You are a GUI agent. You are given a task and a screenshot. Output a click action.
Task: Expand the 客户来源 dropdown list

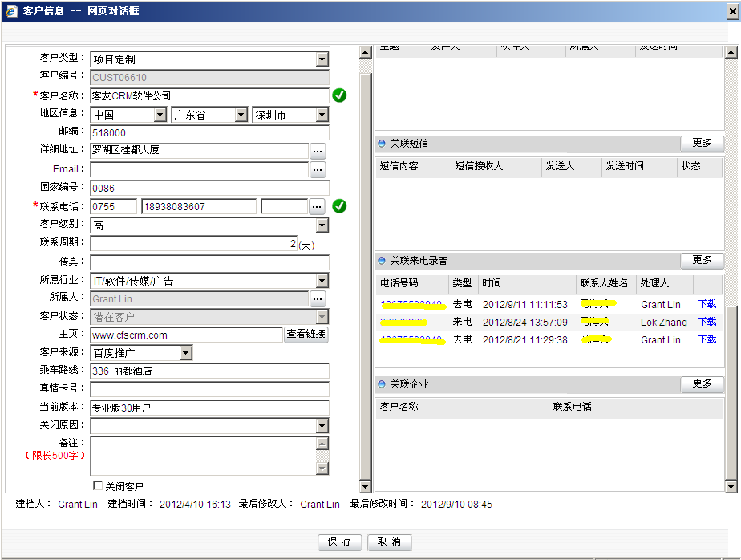click(x=185, y=353)
